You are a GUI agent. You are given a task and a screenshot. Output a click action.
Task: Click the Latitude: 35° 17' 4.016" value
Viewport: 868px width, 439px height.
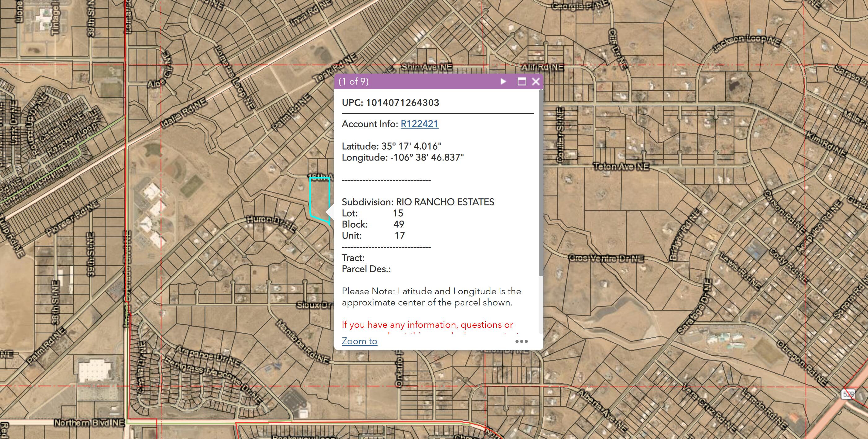(391, 146)
